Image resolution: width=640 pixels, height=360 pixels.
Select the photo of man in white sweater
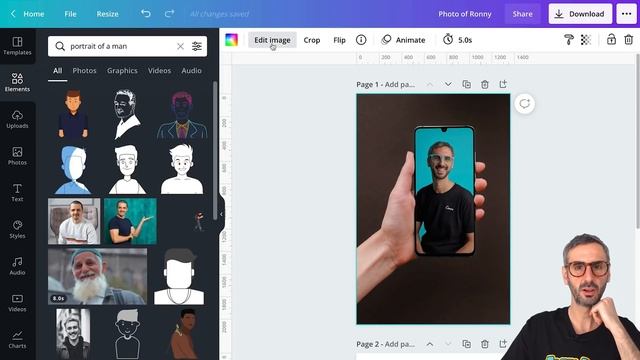pos(74,221)
